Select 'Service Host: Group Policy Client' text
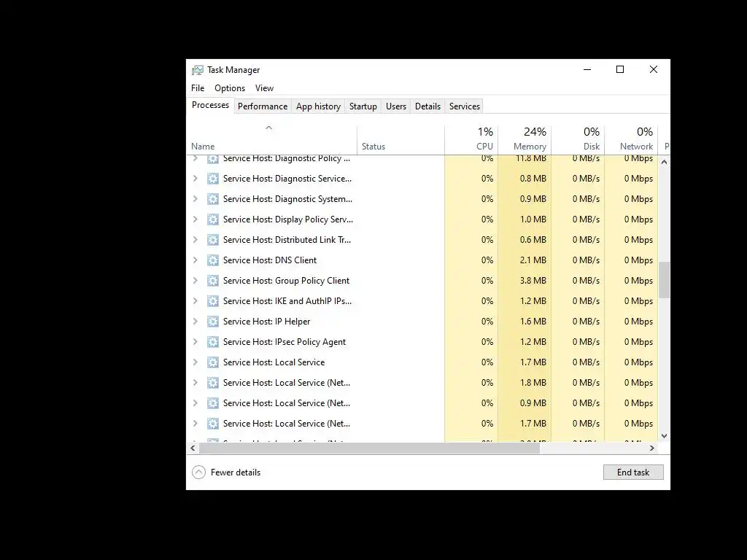747x560 pixels. (286, 281)
